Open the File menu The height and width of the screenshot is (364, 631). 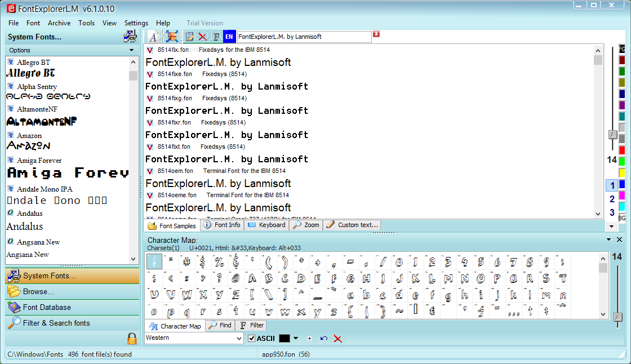coord(14,23)
